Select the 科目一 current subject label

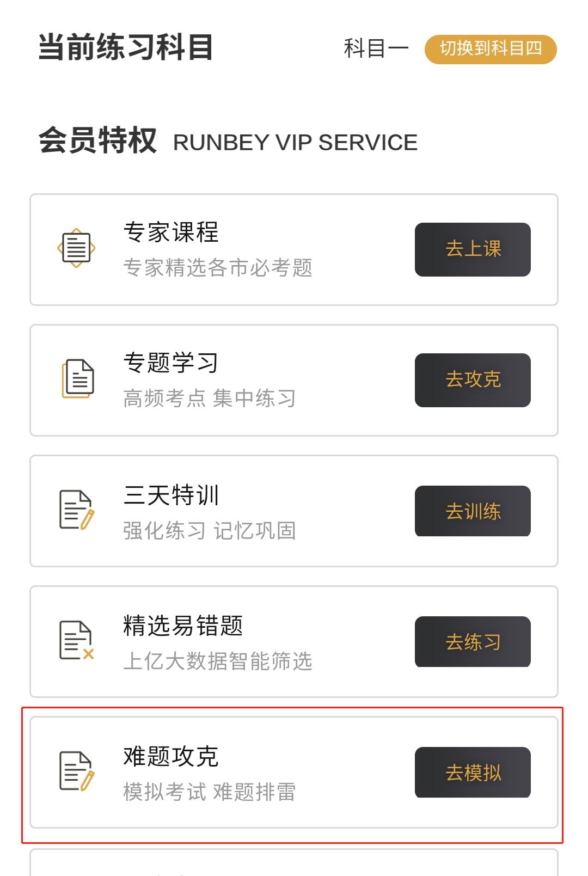tap(376, 49)
